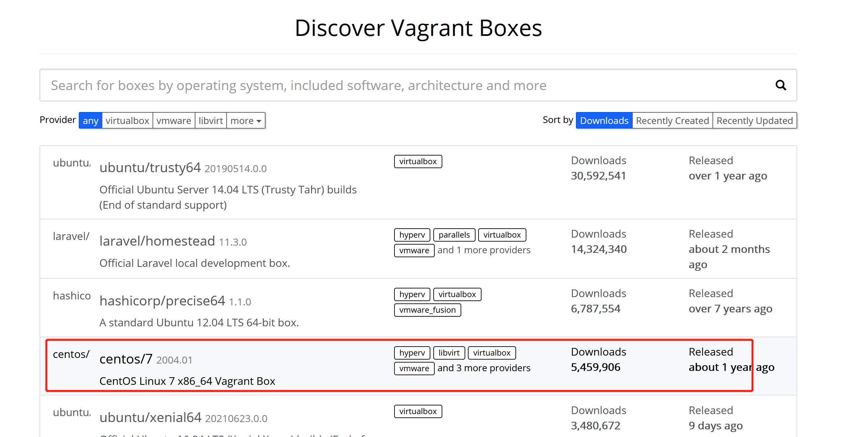The height and width of the screenshot is (437, 868).
Task: Click 'over 1 year ago' release text
Action: 728,176
